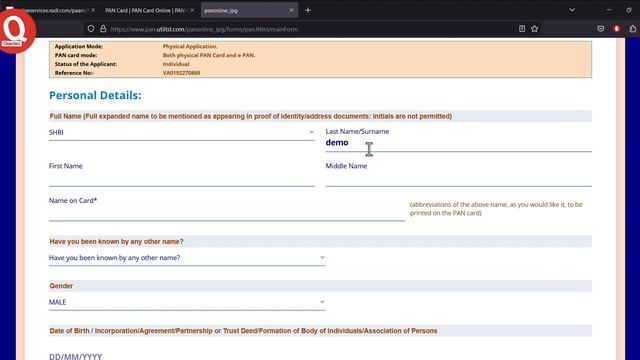Close the nsdl.com tab
This screenshot has width=640, height=360.
click(93, 10)
